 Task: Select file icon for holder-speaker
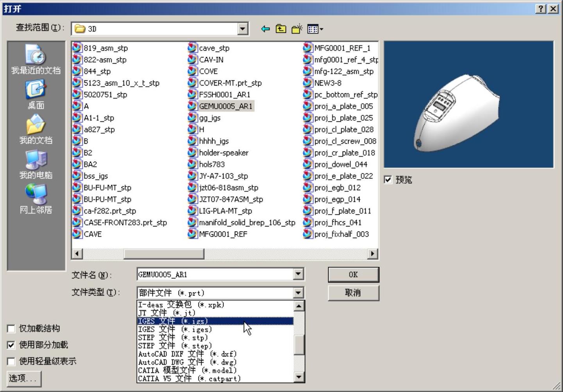point(193,153)
